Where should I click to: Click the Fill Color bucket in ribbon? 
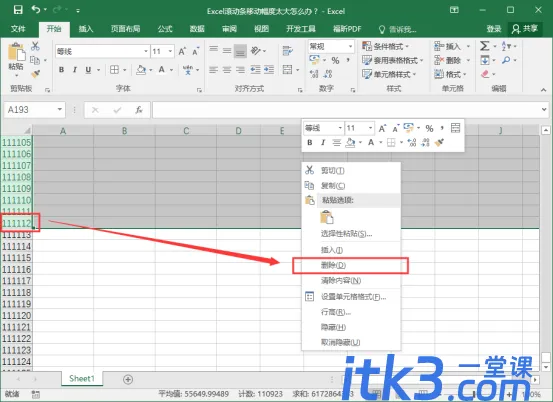click(141, 70)
